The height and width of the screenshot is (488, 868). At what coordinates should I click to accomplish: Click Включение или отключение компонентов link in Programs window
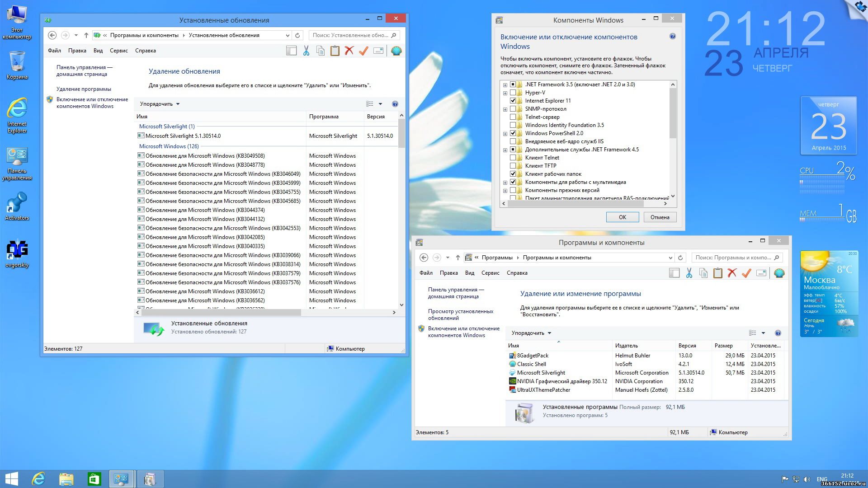coord(464,332)
